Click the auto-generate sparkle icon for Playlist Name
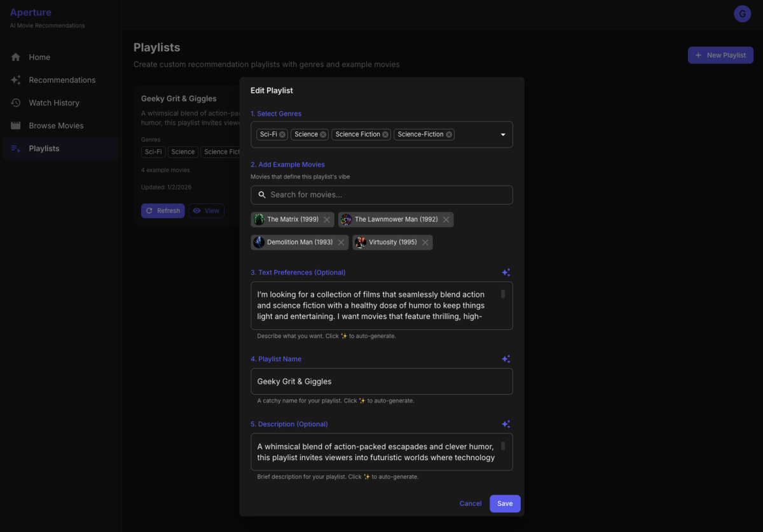 click(x=505, y=358)
